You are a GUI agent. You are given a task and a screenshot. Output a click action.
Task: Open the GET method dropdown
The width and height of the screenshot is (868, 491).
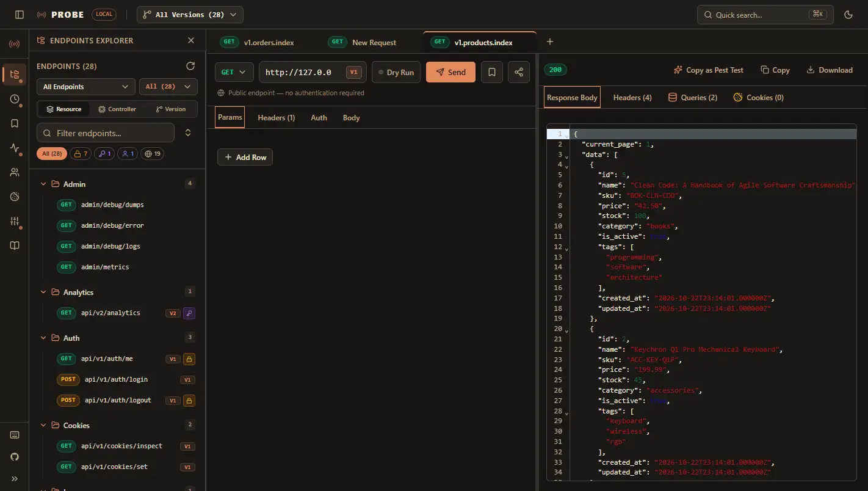tap(234, 72)
